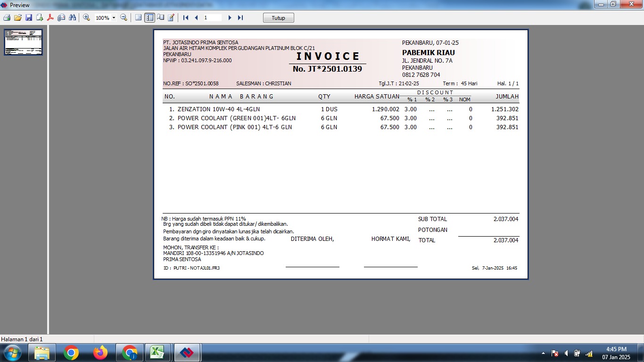Select the page 1 thumbnail
This screenshot has width=644, height=362.
coord(24,42)
